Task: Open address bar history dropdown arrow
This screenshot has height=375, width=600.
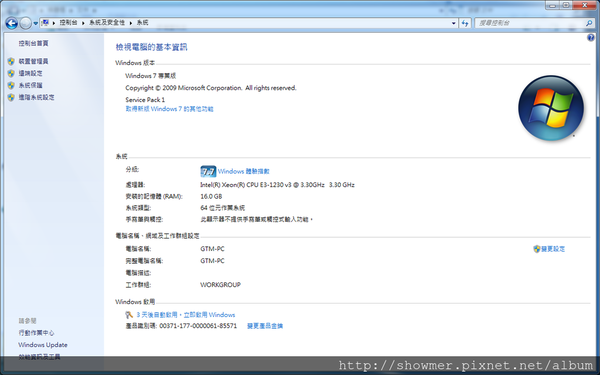Action: [x=453, y=23]
